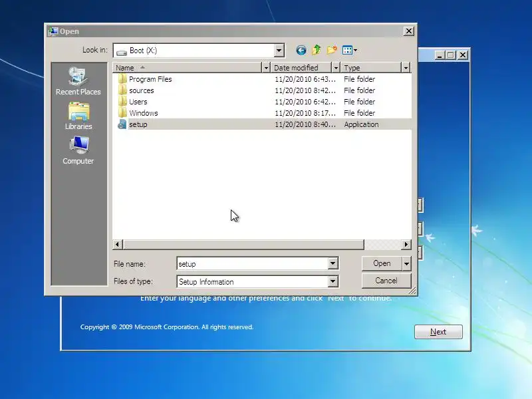Click date '11/20/2010 8:40...' of setup
The width and height of the screenshot is (532, 399).
point(305,124)
